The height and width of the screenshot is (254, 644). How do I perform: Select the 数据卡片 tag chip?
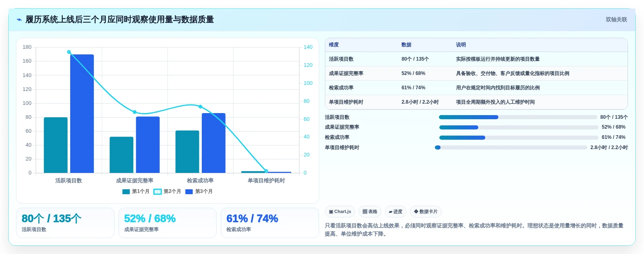[x=425, y=212]
